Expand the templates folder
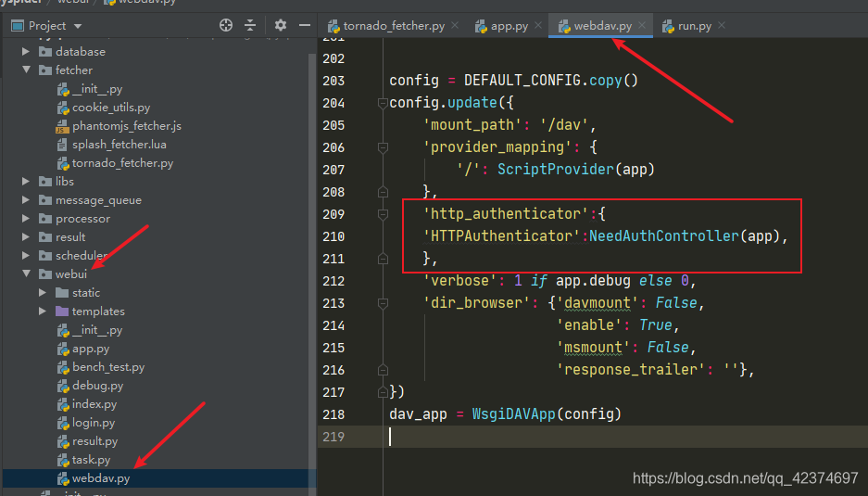 pyautogui.click(x=43, y=312)
